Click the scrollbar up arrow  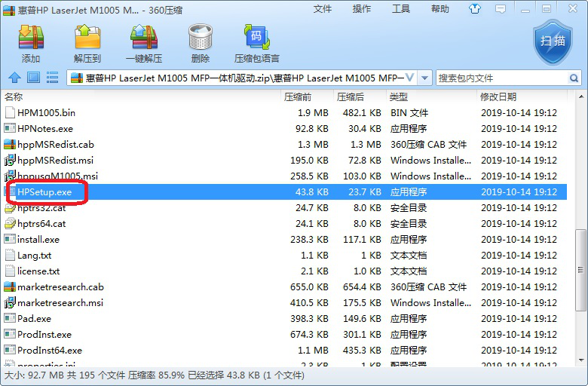coord(581,96)
